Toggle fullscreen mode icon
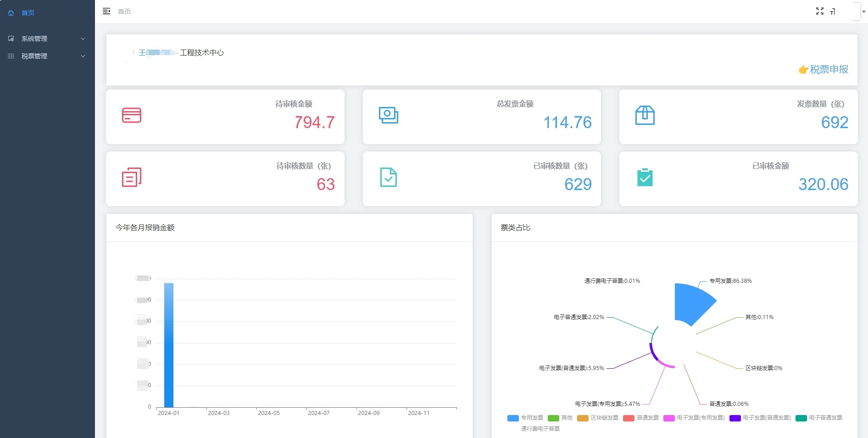The width and height of the screenshot is (868, 438). (820, 11)
